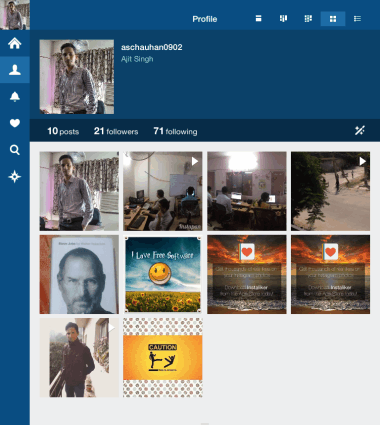Open the Home feed icon in sidebar

point(15,43)
